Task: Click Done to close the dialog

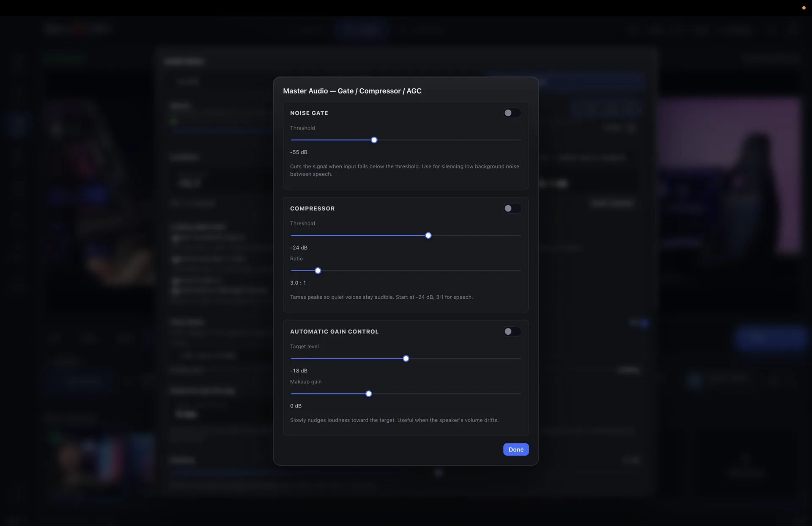Action: [x=516, y=449]
